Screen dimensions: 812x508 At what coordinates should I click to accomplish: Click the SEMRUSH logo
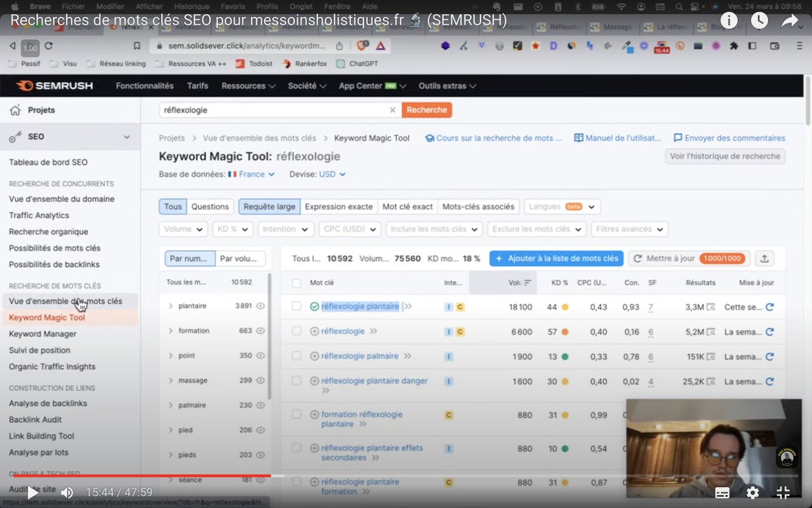tap(54, 86)
